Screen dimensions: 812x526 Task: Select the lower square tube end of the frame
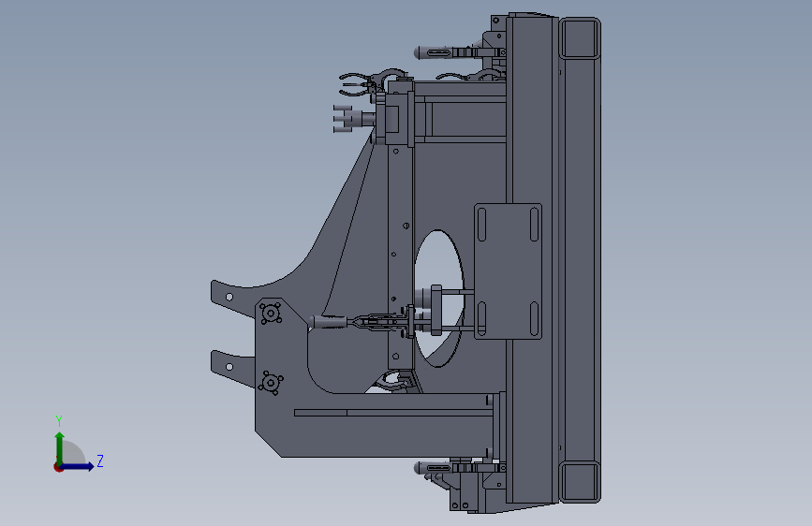tap(580, 482)
